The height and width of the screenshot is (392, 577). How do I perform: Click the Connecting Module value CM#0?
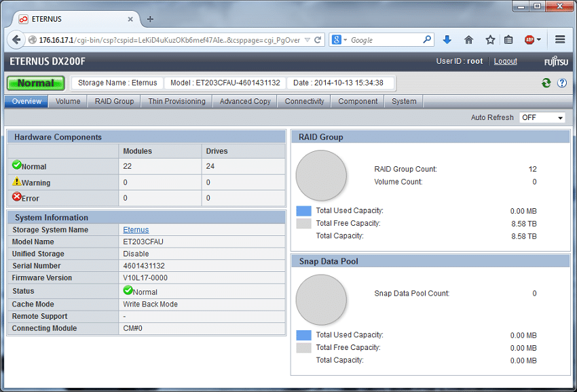tap(132, 328)
